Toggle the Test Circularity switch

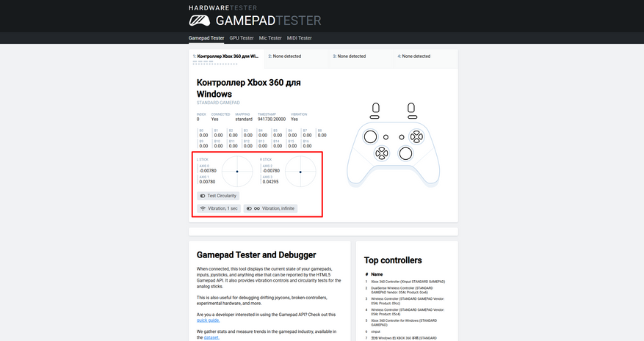pyautogui.click(x=218, y=196)
